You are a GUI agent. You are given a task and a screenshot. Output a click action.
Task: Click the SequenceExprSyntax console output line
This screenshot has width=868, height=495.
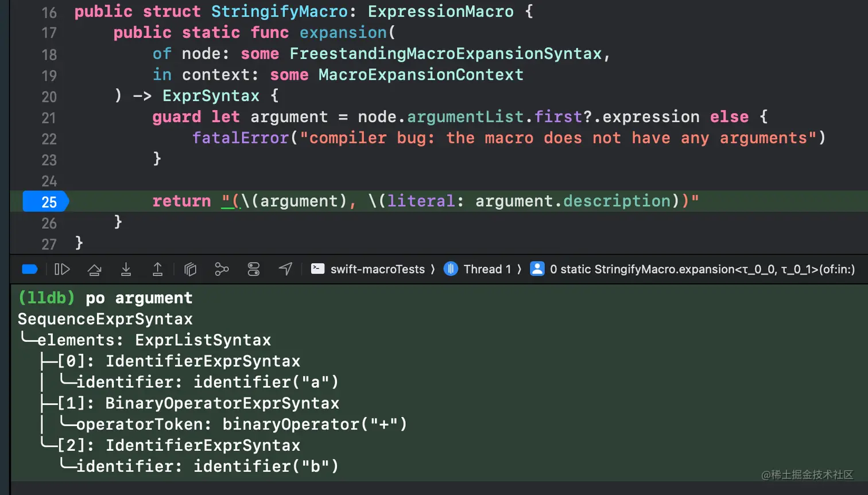tap(106, 319)
